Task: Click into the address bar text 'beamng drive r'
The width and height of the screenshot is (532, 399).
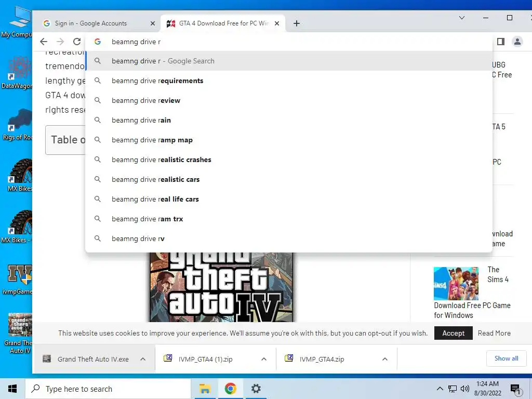Action: pyautogui.click(x=136, y=42)
